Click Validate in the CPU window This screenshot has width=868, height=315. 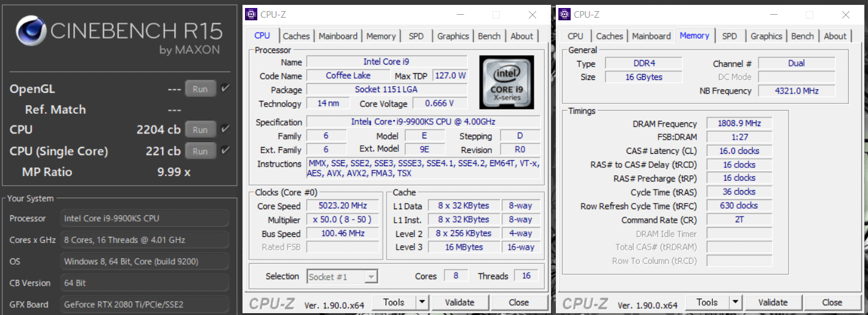click(460, 302)
